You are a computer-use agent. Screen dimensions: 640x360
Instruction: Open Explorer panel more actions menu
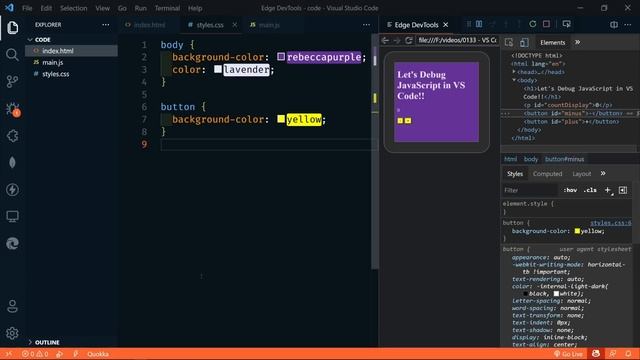coord(106,24)
